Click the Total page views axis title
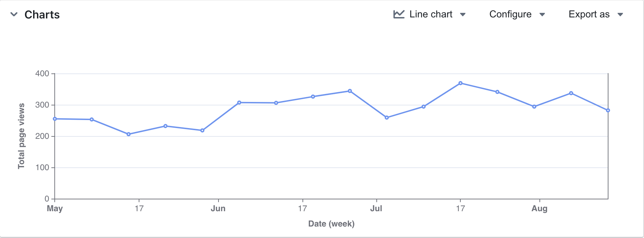 click(x=22, y=136)
